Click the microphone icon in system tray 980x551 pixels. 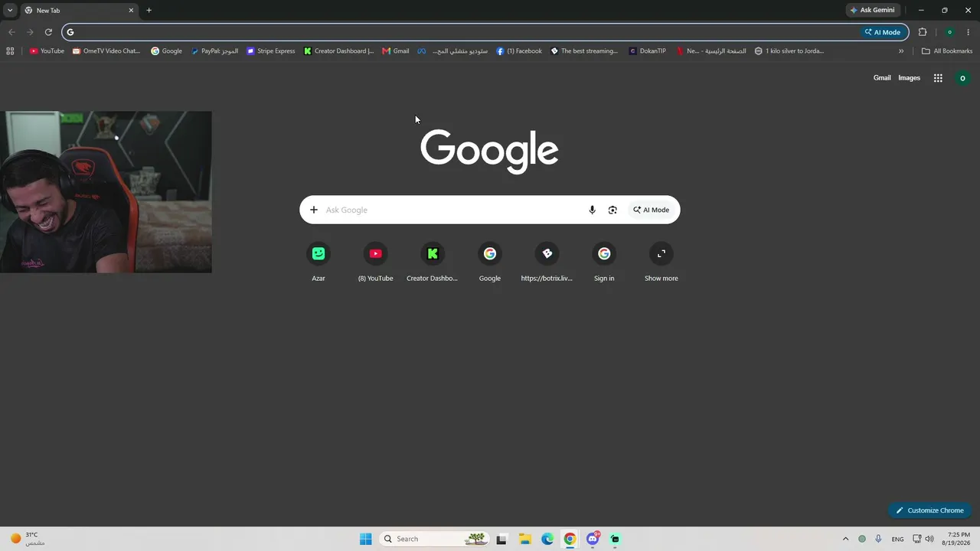point(878,539)
